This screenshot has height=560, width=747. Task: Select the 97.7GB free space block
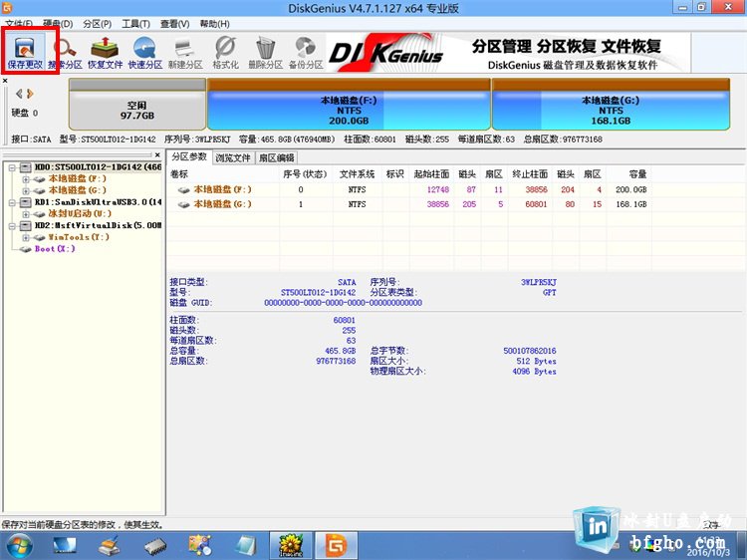tap(137, 105)
